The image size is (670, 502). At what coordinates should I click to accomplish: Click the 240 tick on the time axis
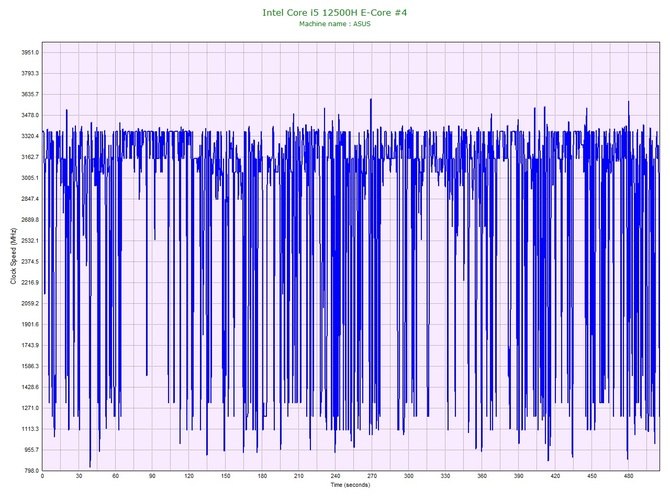(x=335, y=476)
